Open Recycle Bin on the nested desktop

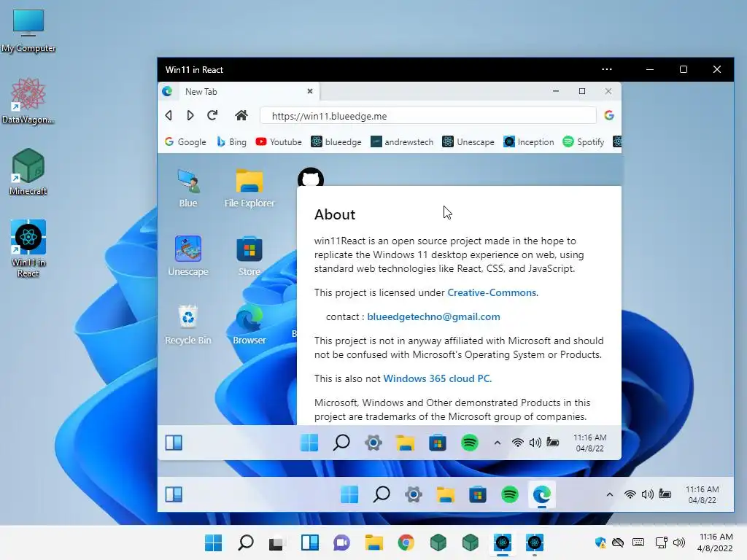pos(188,324)
